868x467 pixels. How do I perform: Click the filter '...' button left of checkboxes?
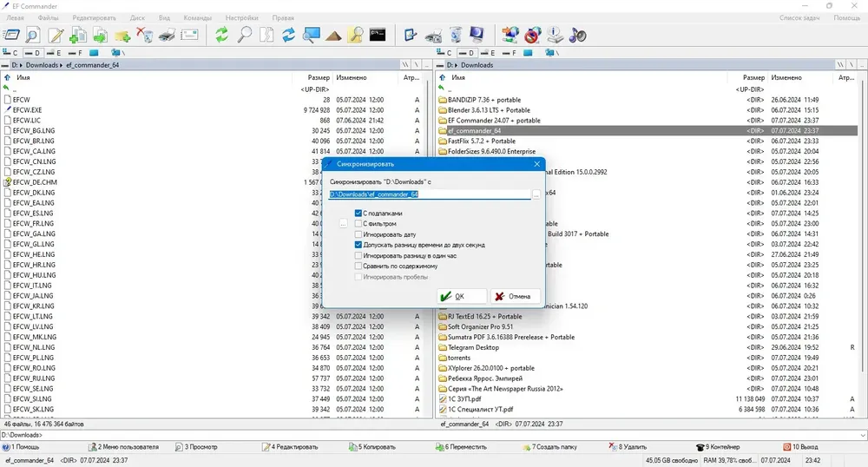click(x=343, y=224)
